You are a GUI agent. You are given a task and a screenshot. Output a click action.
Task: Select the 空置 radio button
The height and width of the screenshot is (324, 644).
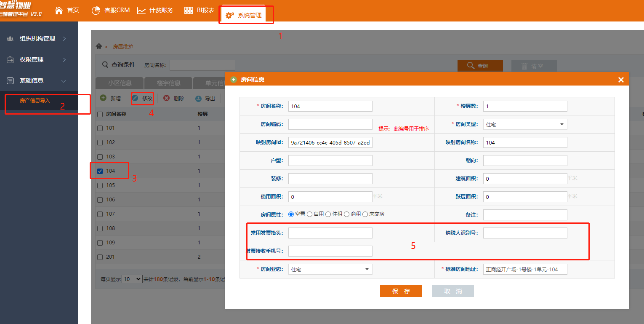point(291,214)
